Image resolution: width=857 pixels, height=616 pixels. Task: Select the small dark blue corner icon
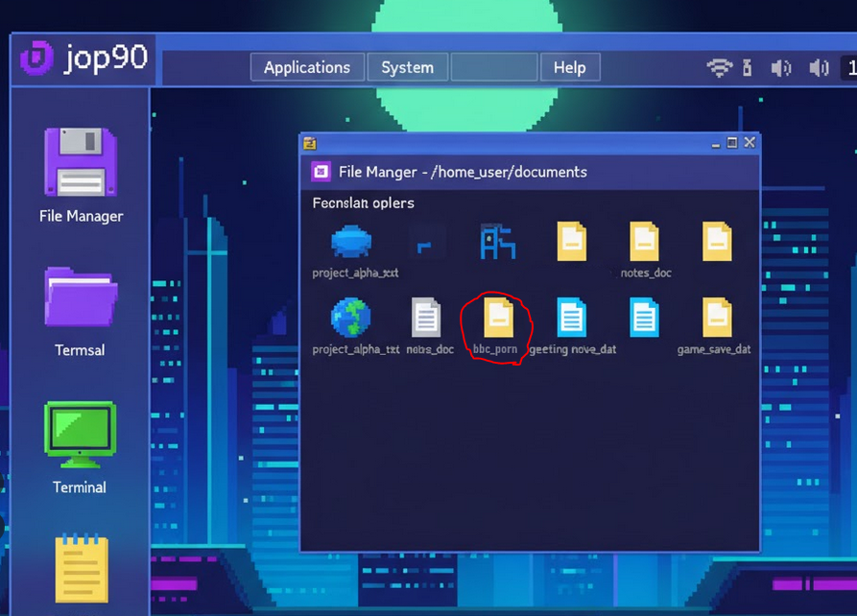(424, 247)
